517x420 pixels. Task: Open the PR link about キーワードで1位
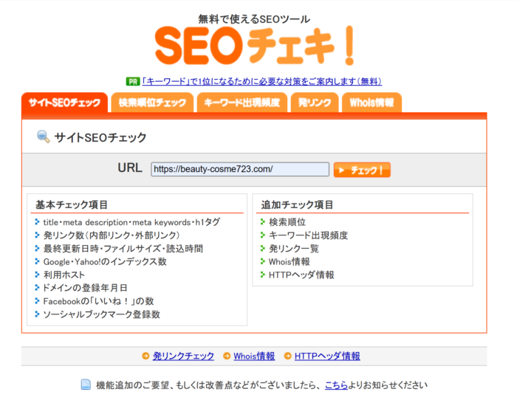[x=261, y=81]
